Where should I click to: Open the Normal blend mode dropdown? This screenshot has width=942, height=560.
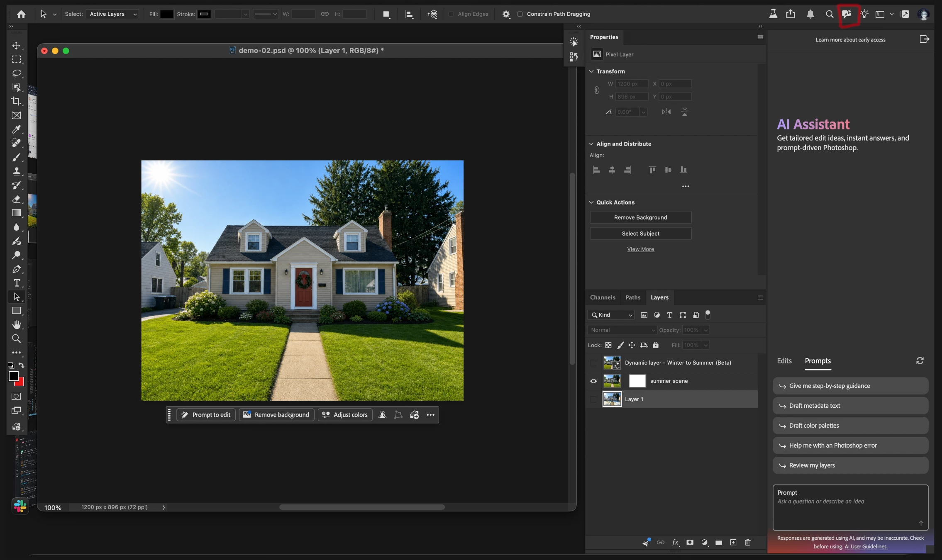(622, 330)
